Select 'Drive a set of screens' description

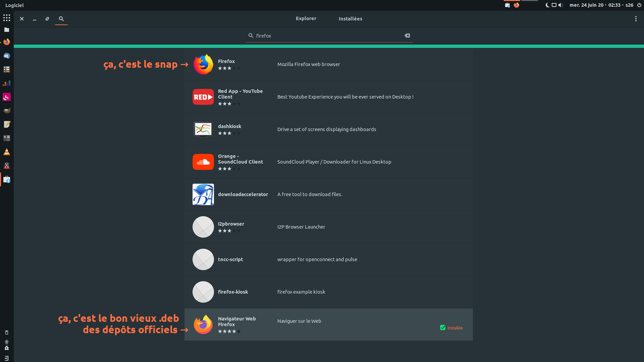click(327, 129)
